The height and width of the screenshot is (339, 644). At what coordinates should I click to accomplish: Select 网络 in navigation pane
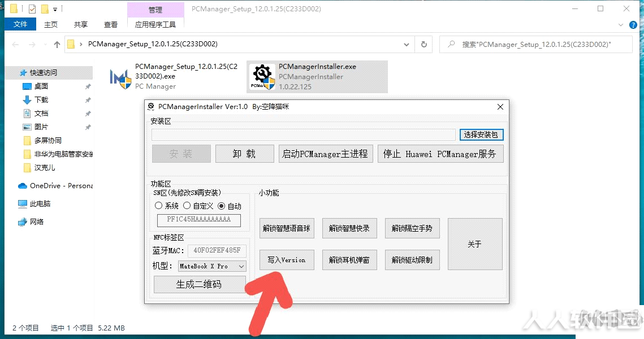pyautogui.click(x=37, y=221)
